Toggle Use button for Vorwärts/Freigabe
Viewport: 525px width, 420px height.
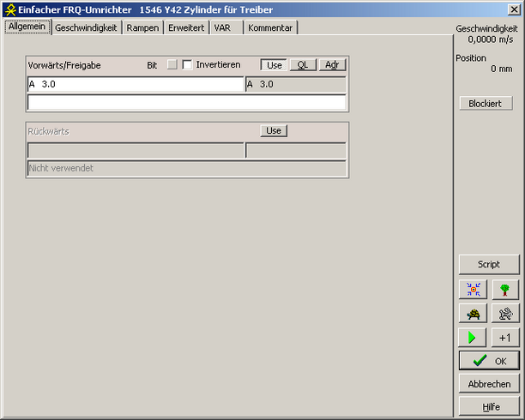pos(274,65)
